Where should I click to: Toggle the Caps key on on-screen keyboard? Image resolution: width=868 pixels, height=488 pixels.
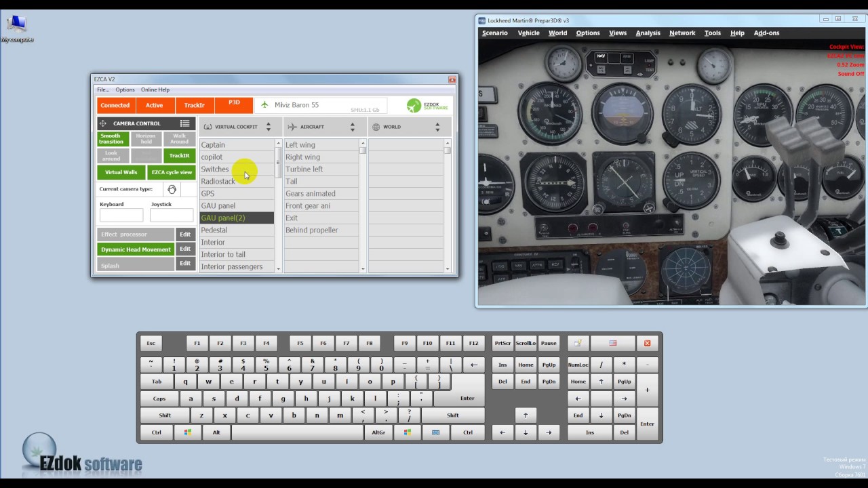click(x=159, y=399)
